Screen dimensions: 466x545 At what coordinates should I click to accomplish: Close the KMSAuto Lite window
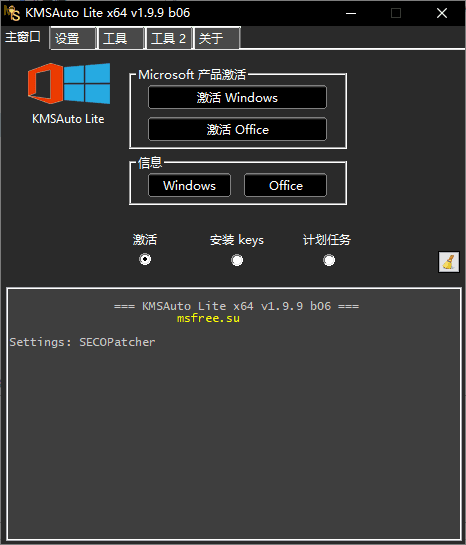click(442, 13)
